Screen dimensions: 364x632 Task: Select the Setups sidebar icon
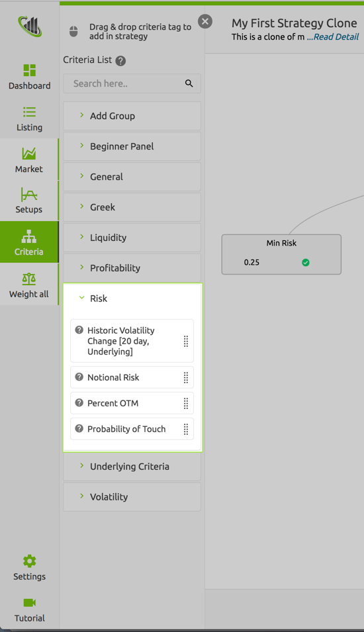(x=29, y=195)
